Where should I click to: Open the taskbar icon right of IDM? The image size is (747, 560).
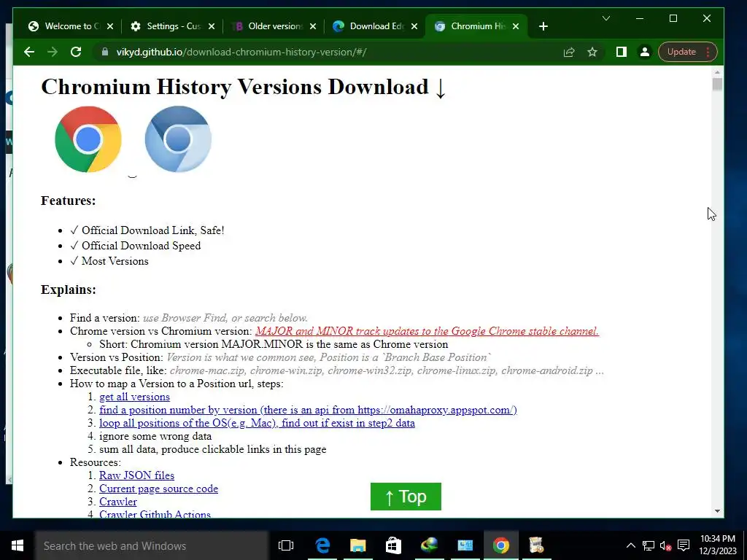465,545
